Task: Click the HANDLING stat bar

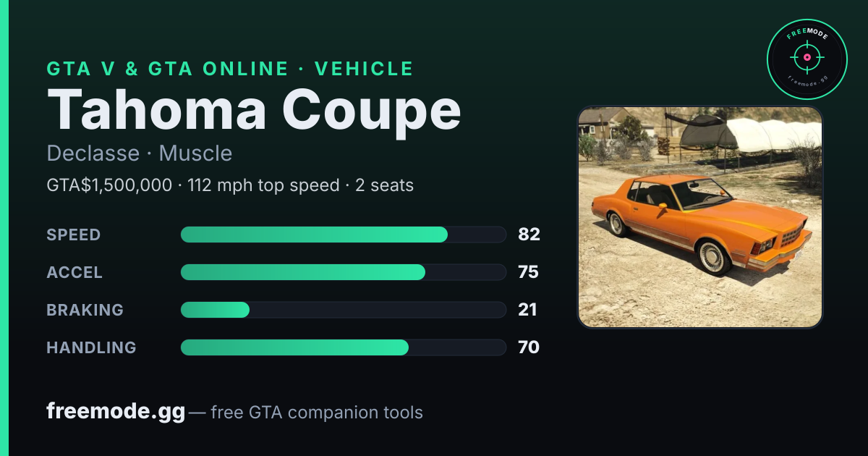Action: 343,347
